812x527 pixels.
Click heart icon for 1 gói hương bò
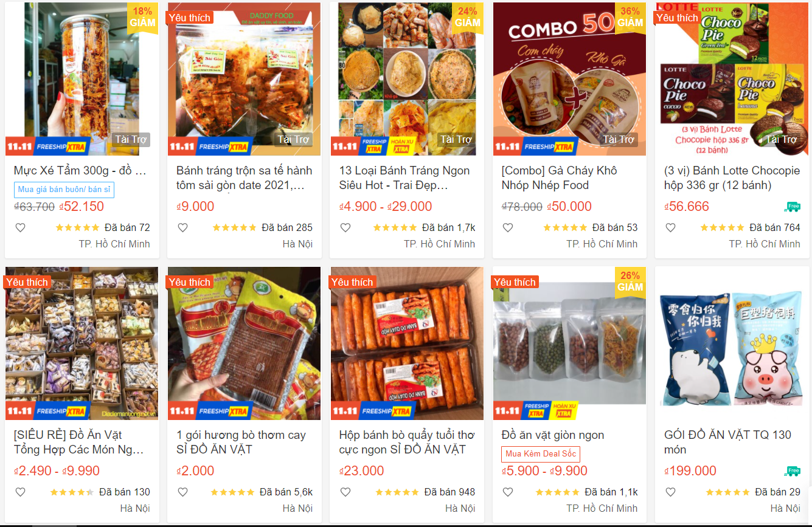[x=182, y=492]
